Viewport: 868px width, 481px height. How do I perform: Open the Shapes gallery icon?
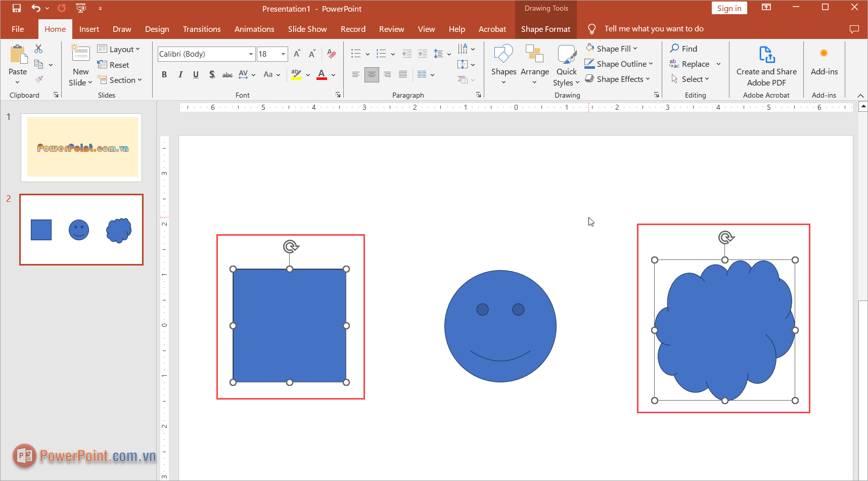tap(504, 54)
